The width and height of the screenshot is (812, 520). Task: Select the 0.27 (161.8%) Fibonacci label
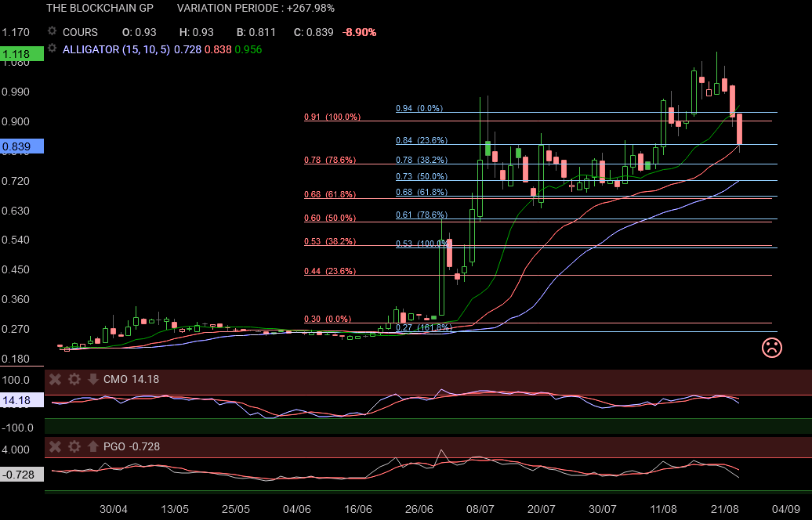423,327
